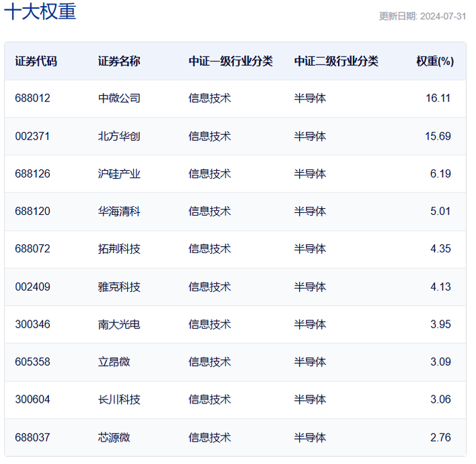Click stock code 688037
476x464 pixels.
pos(33,437)
